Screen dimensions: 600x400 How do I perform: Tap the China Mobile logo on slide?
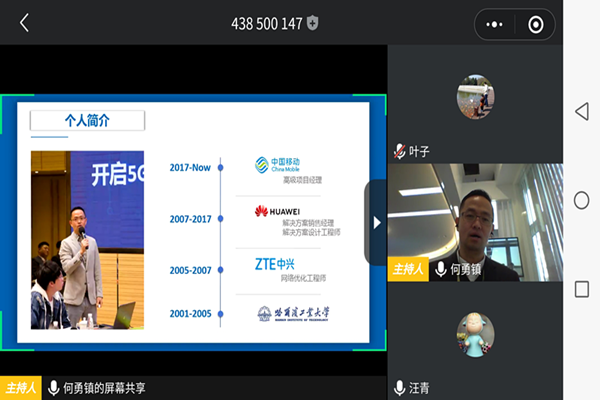point(277,165)
